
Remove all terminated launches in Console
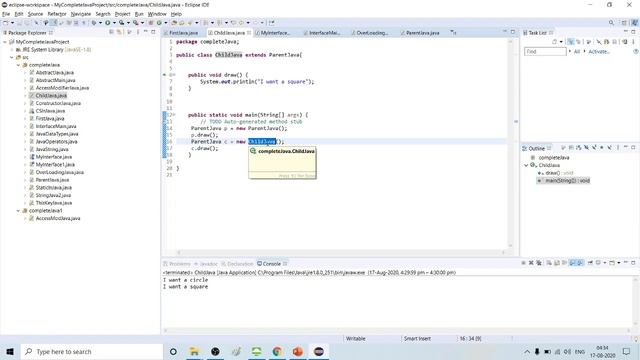(x=539, y=263)
